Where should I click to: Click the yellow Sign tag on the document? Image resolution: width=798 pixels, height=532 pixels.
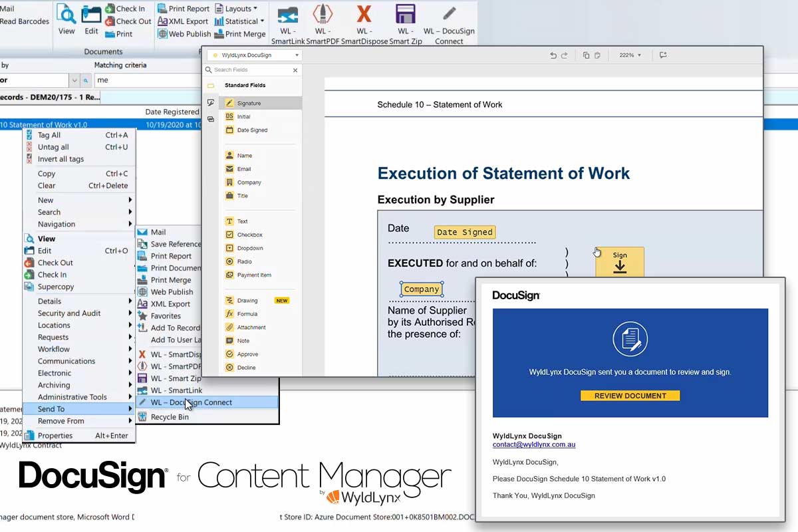point(620,261)
